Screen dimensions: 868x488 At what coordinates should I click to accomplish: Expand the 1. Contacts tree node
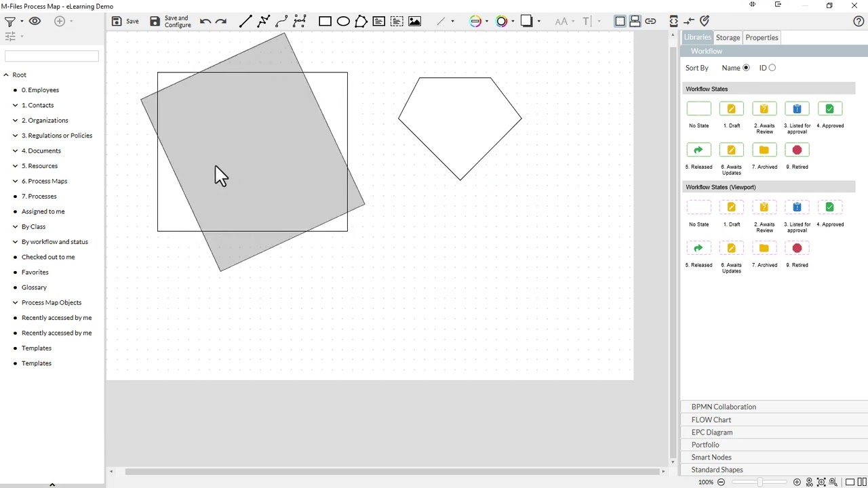click(x=15, y=105)
